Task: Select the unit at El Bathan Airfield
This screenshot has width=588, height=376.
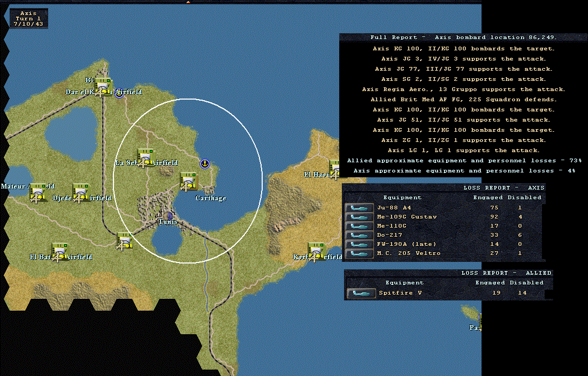Action: 59,252
